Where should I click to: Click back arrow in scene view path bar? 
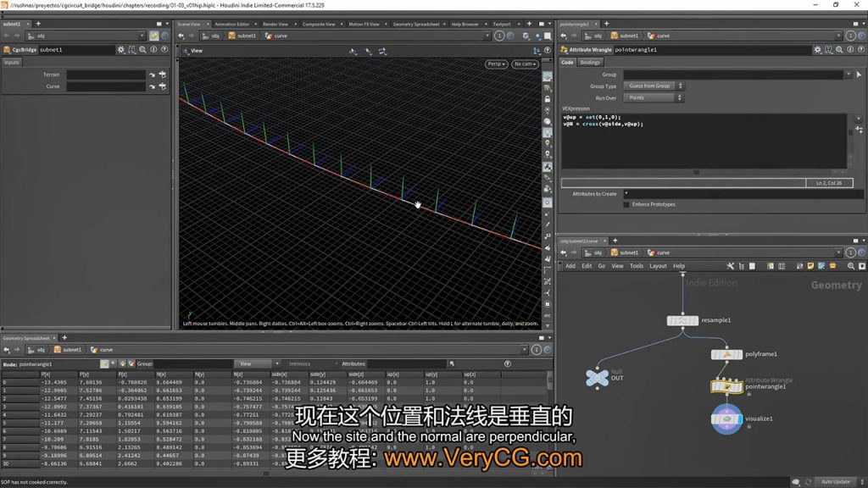(181, 36)
